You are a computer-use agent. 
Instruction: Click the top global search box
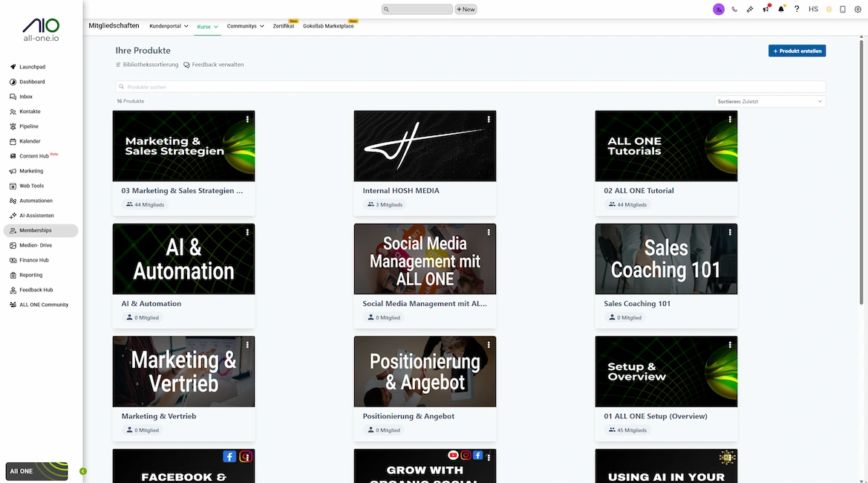[x=417, y=10]
